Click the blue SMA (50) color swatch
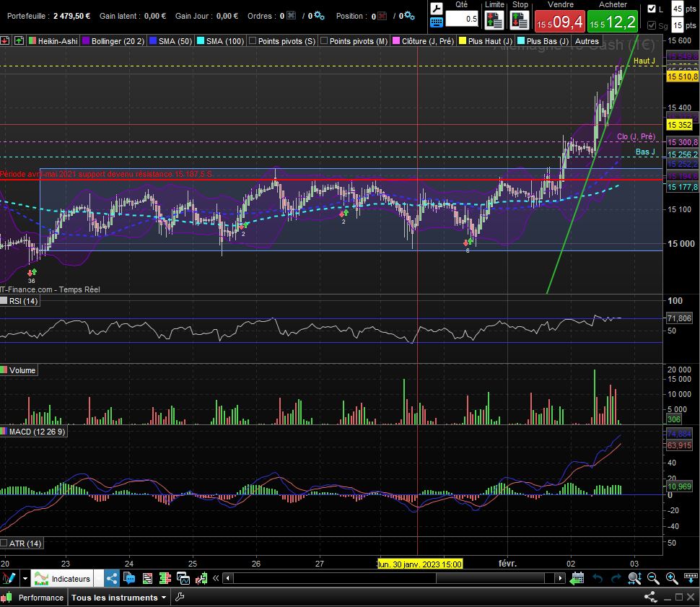 coord(153,40)
